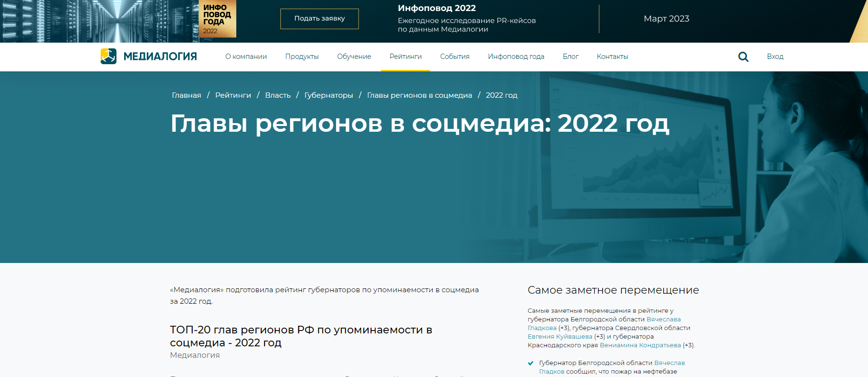Image resolution: width=868 pixels, height=377 pixels.
Task: Go to Главная breadcrumb
Action: click(x=186, y=95)
